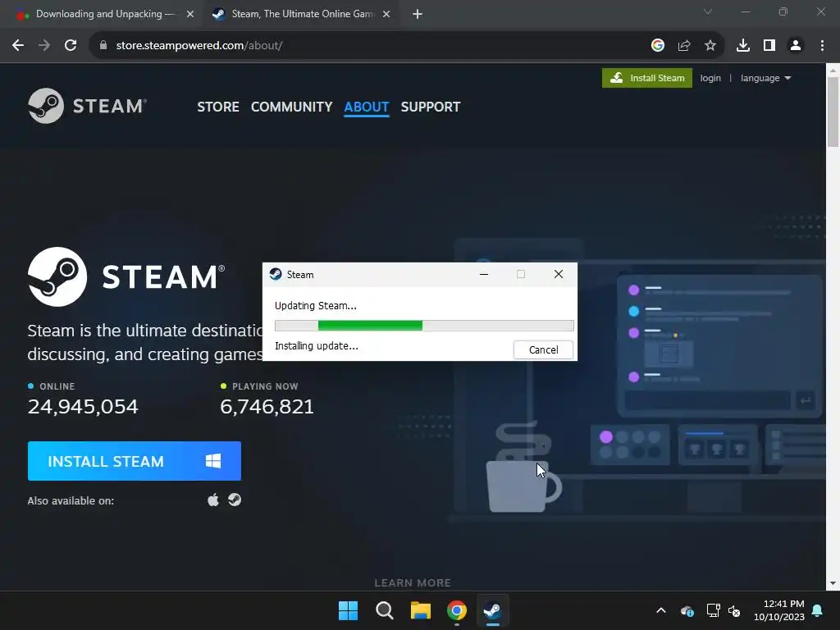
Task: Click the scrollbar down arrow
Action: tap(833, 583)
